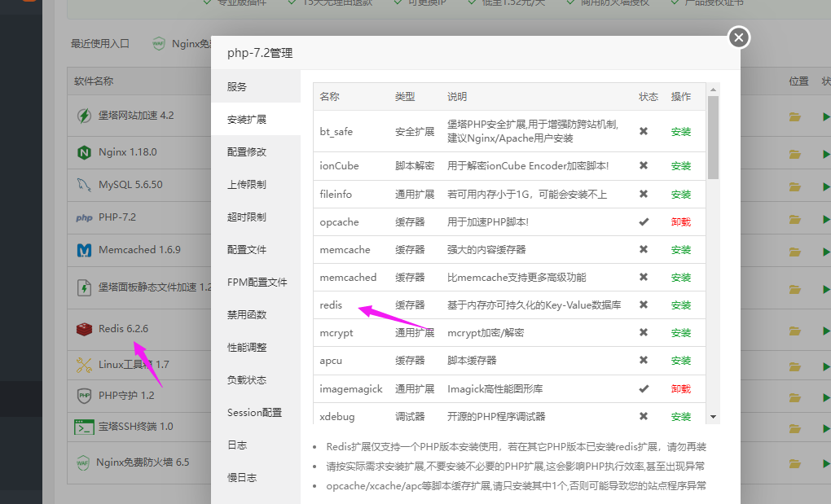Click the Memcached 1.6.9 icon
The height and width of the screenshot is (504, 831).
pyautogui.click(x=84, y=250)
